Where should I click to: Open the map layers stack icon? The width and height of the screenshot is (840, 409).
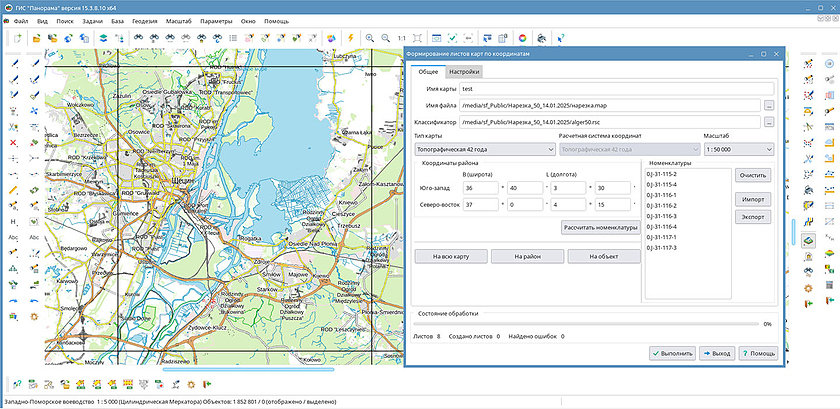point(104,38)
